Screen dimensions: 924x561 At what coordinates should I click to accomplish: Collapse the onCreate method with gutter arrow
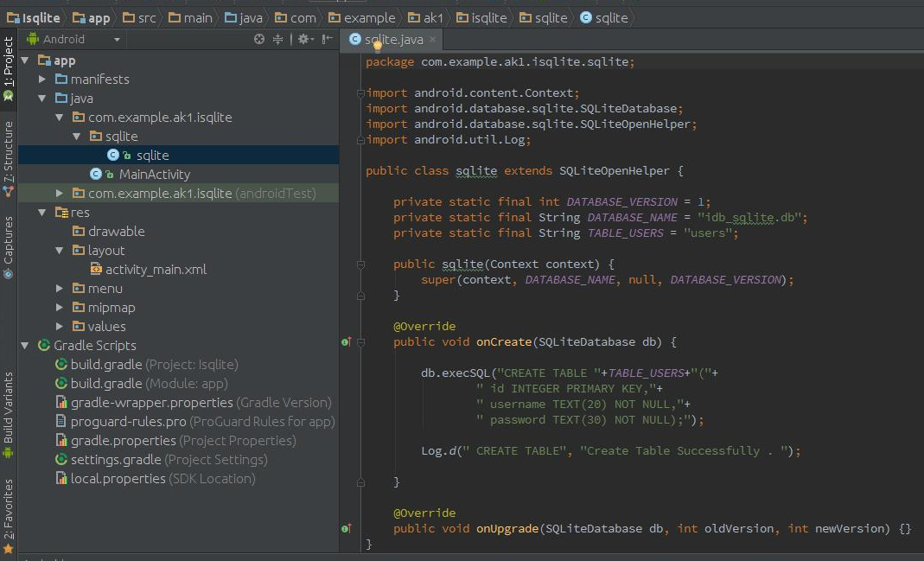[x=360, y=342]
